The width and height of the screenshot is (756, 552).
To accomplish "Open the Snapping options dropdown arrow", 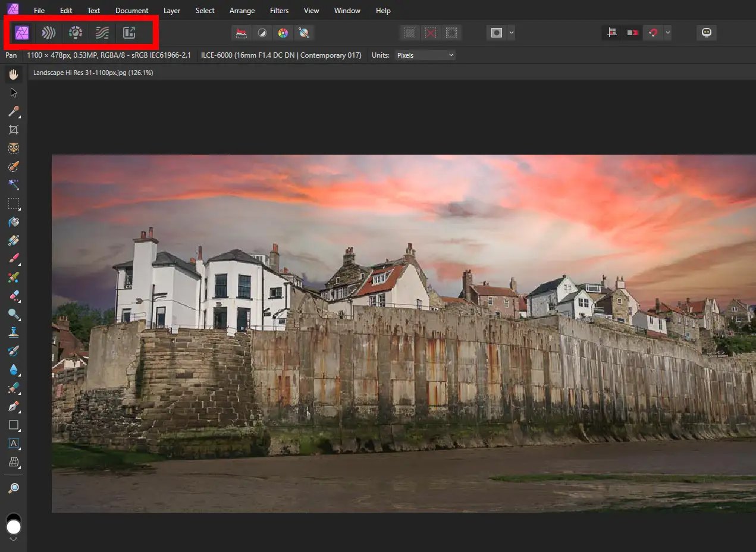I will (x=668, y=33).
